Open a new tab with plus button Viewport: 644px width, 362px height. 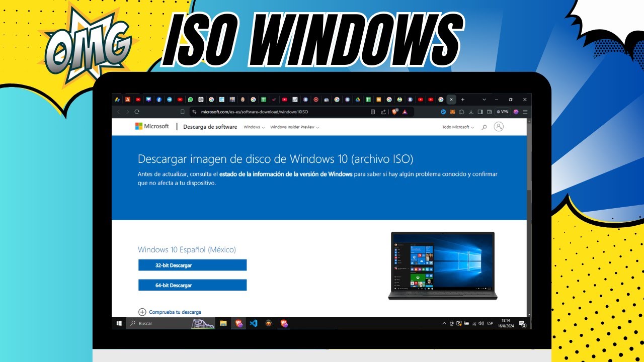click(463, 100)
